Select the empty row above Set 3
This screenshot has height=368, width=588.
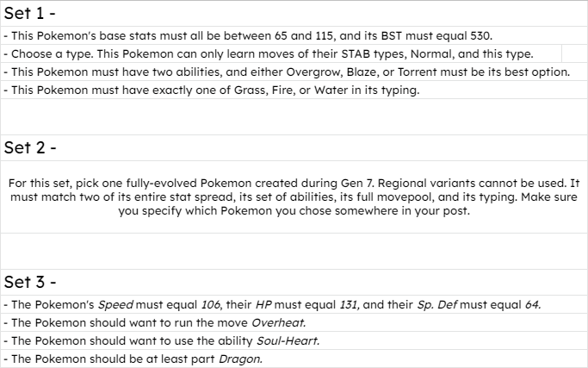[x=294, y=251]
